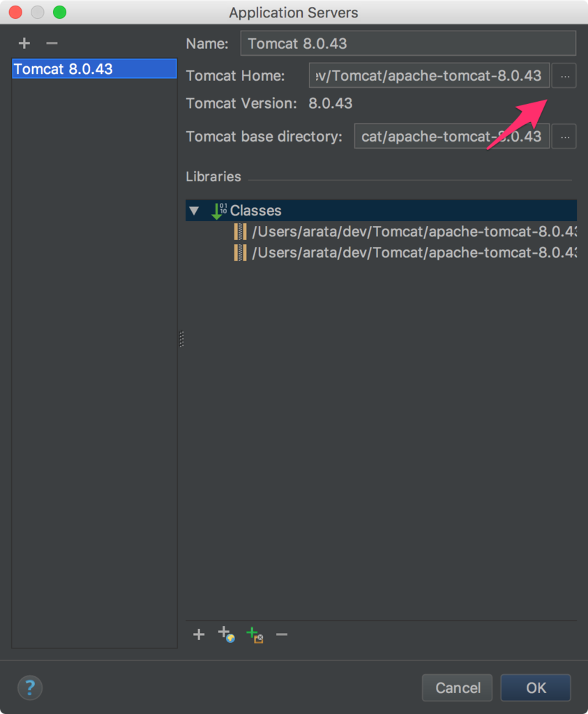588x714 pixels.
Task: Confirm with the OK button
Action: tap(536, 688)
